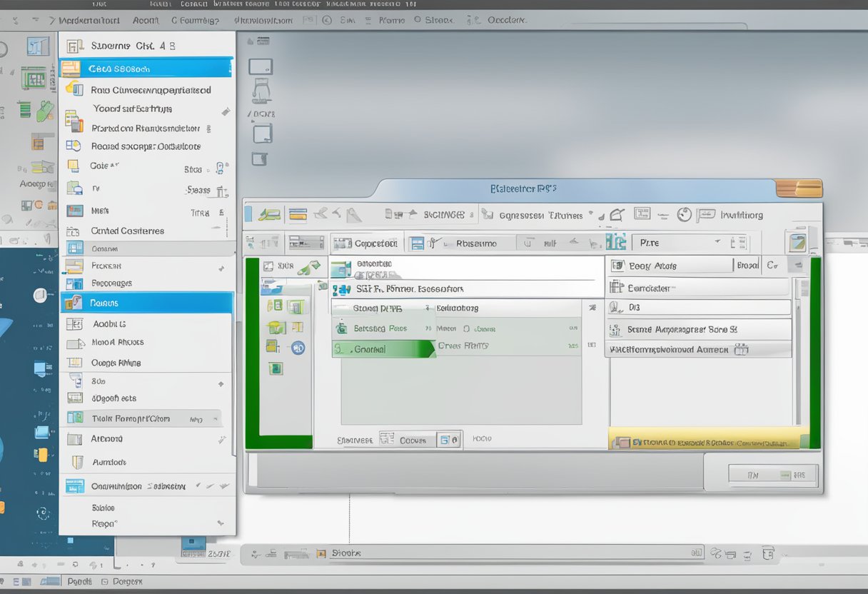
Task: Expand the 'Atenoo' submenu arrow
Action: point(223,440)
